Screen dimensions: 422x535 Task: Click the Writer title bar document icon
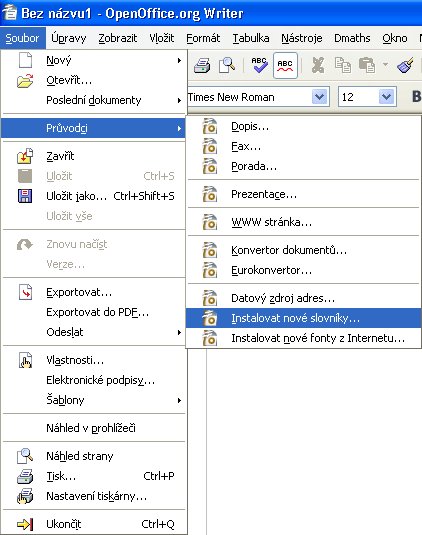pos(9,13)
